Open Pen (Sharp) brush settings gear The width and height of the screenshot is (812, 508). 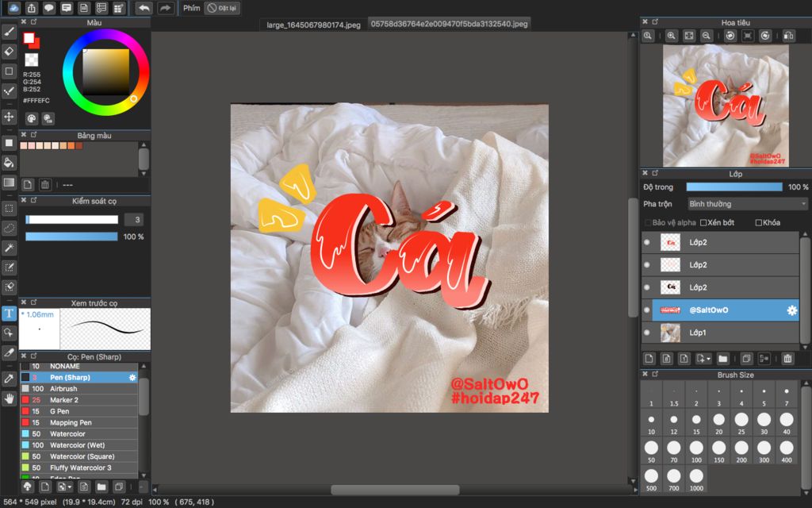pos(132,377)
